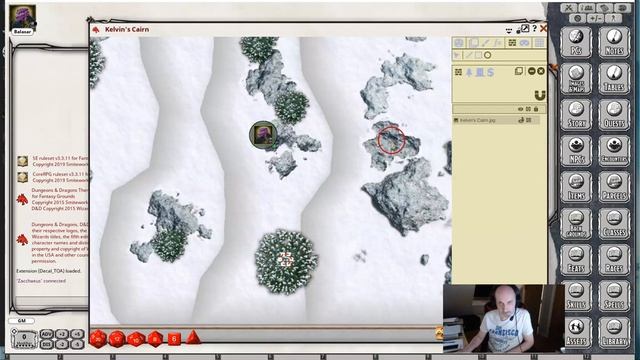Open the Encounters sidebar button
Image resolution: width=640 pixels, height=360 pixels.
pyautogui.click(x=614, y=151)
